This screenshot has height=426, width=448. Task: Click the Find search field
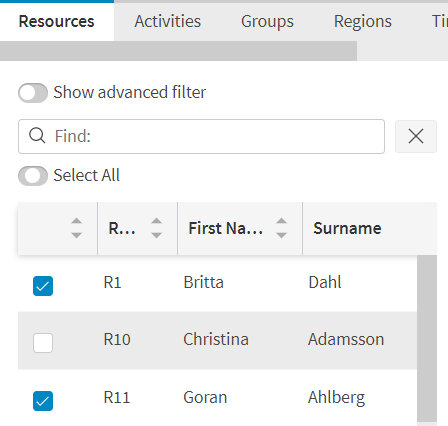point(201,136)
